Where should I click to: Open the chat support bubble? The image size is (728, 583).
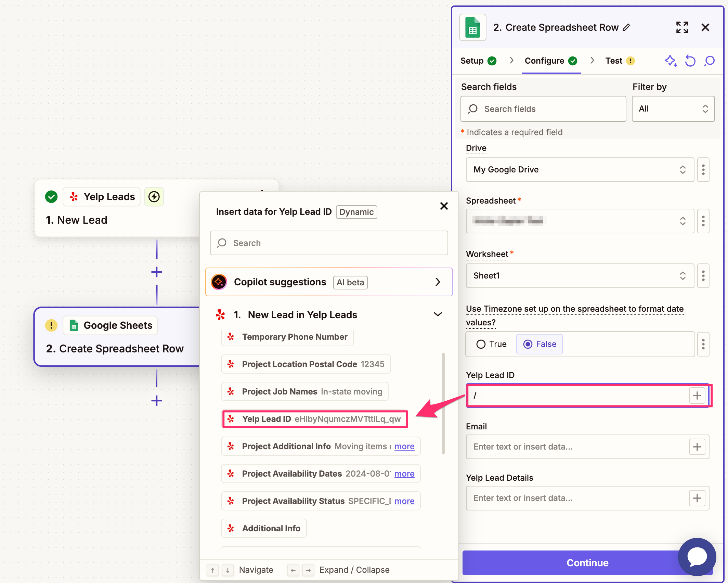tap(697, 557)
